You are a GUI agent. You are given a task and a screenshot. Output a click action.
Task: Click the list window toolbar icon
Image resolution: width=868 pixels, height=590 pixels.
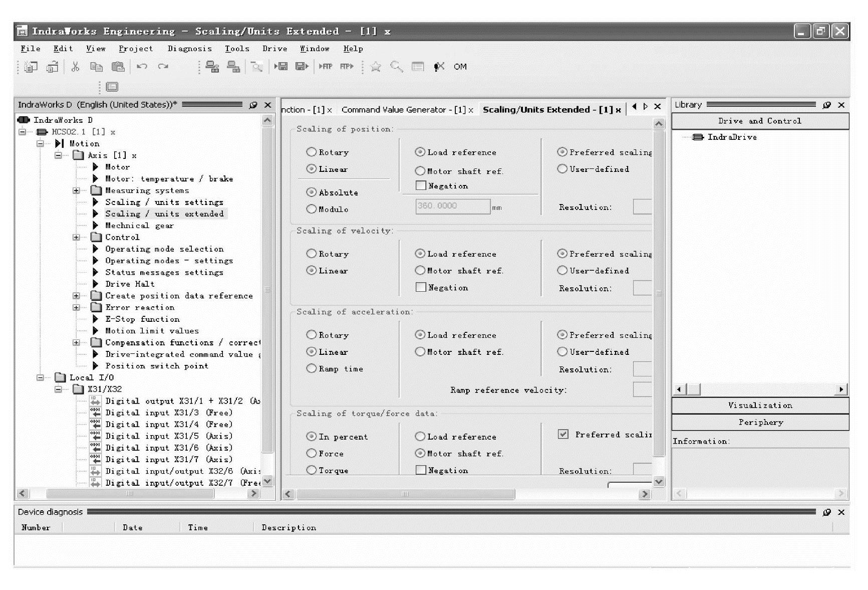click(x=418, y=67)
